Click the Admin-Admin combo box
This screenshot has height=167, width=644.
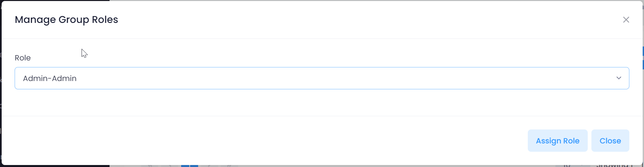click(x=322, y=78)
